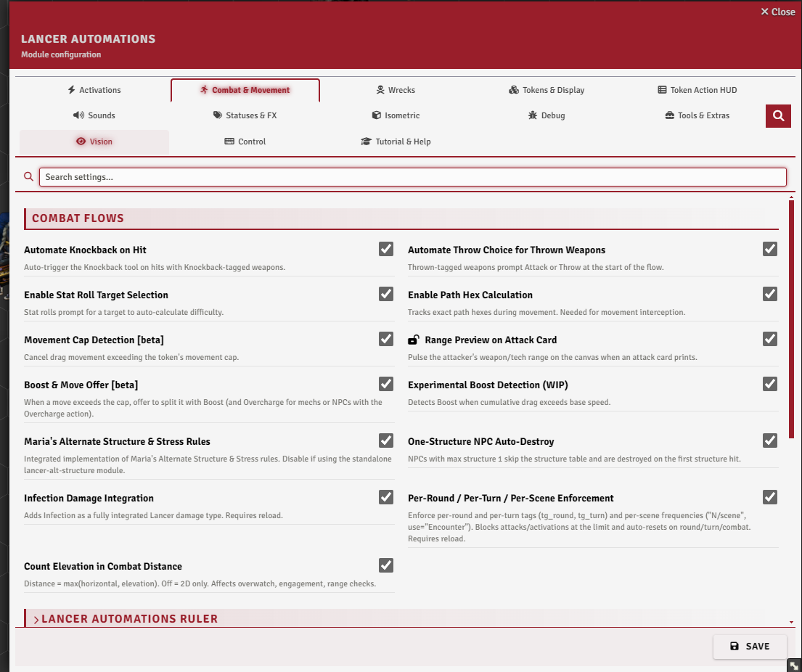This screenshot has width=802, height=672.
Task: Open the Control tab
Action: [245, 142]
